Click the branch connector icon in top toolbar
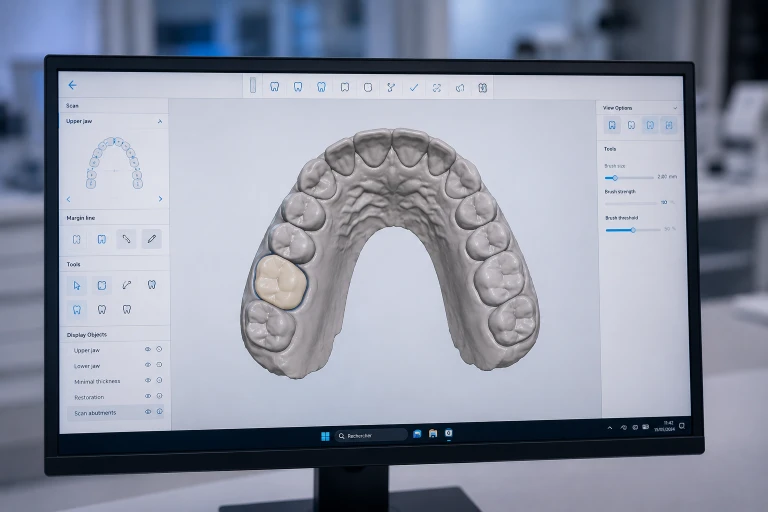The height and width of the screenshot is (512, 768). coord(391,88)
